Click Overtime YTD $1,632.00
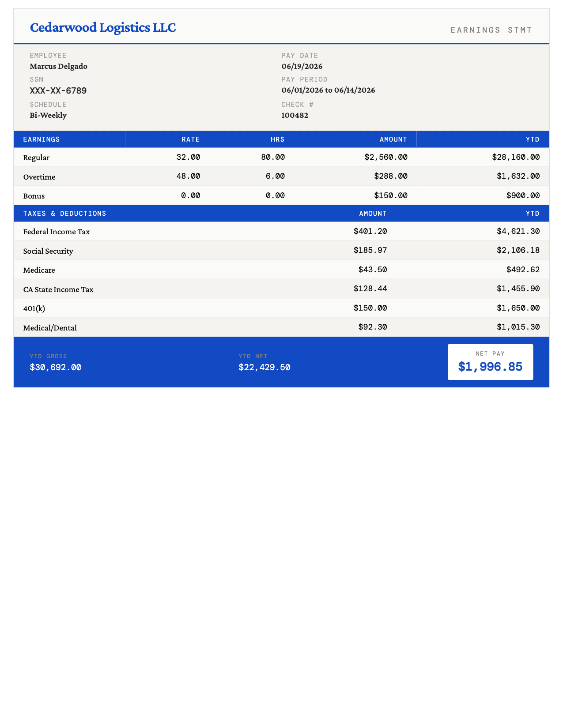 tap(518, 176)
